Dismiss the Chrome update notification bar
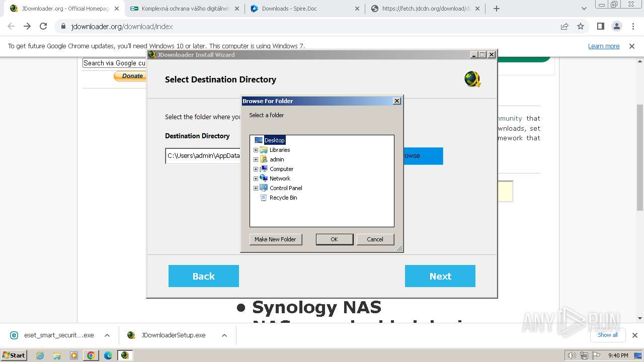The height and width of the screenshot is (362, 644). [632, 46]
